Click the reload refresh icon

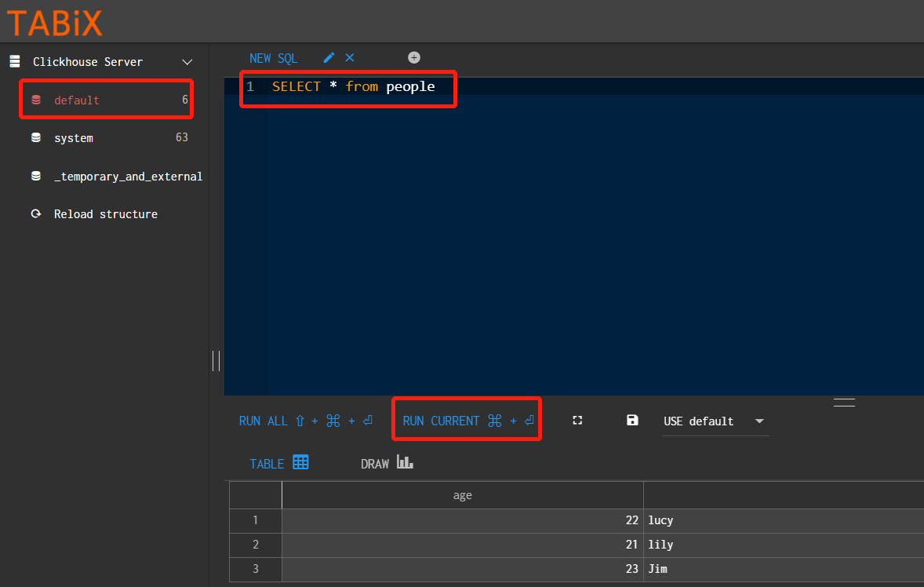(36, 214)
